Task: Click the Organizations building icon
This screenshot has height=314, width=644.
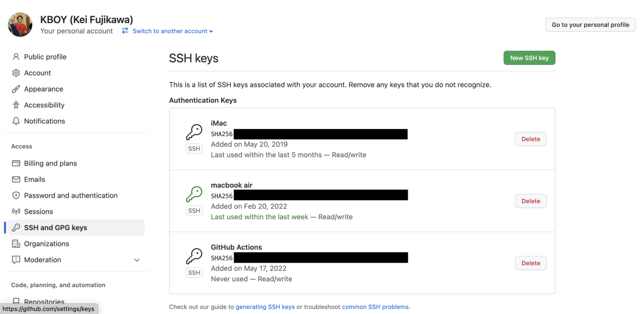Action: (16, 244)
